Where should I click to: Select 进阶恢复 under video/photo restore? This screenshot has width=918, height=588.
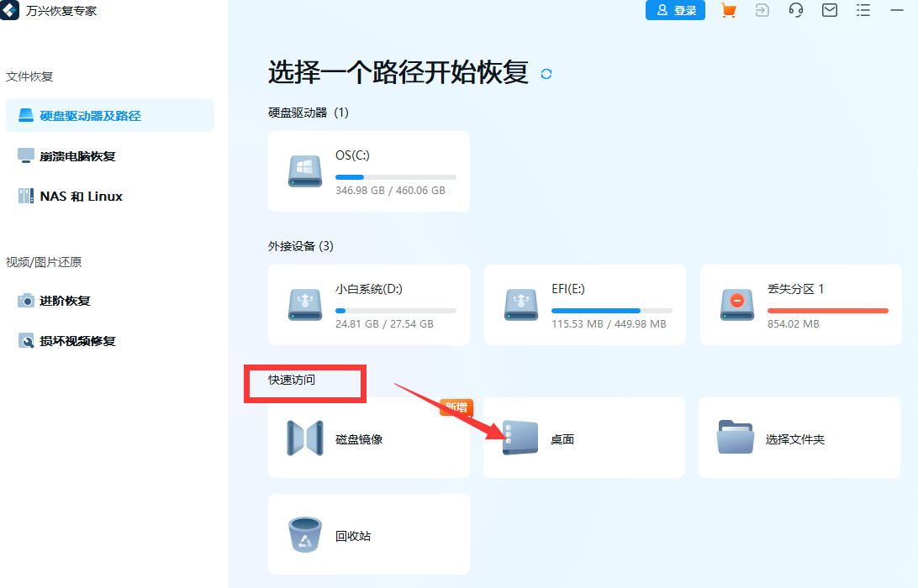coord(71,300)
